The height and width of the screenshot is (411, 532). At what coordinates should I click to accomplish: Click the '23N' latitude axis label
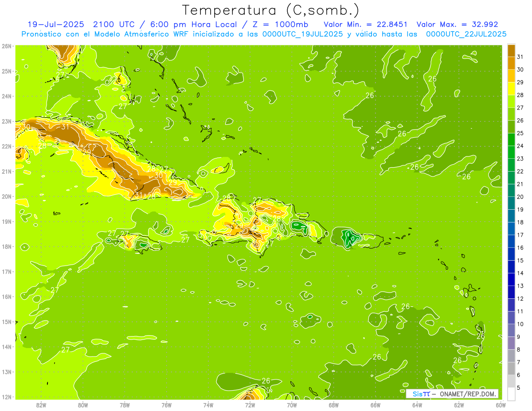[x=6, y=121]
